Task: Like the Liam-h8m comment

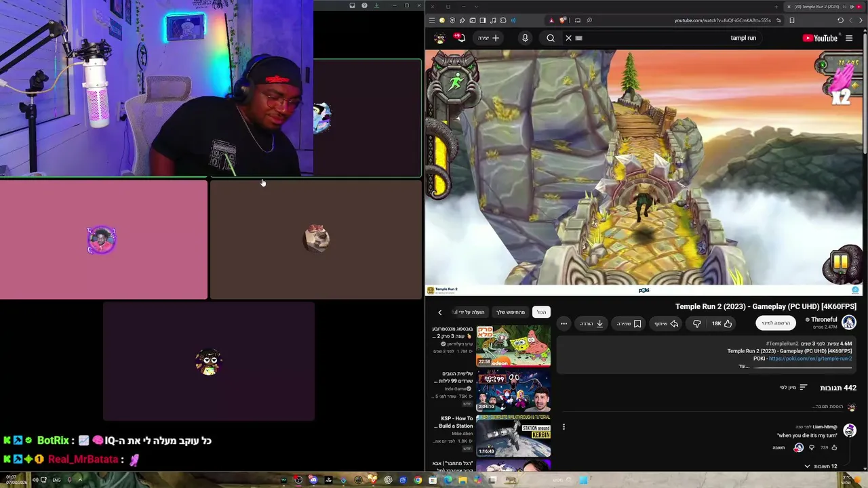Action: point(834,447)
